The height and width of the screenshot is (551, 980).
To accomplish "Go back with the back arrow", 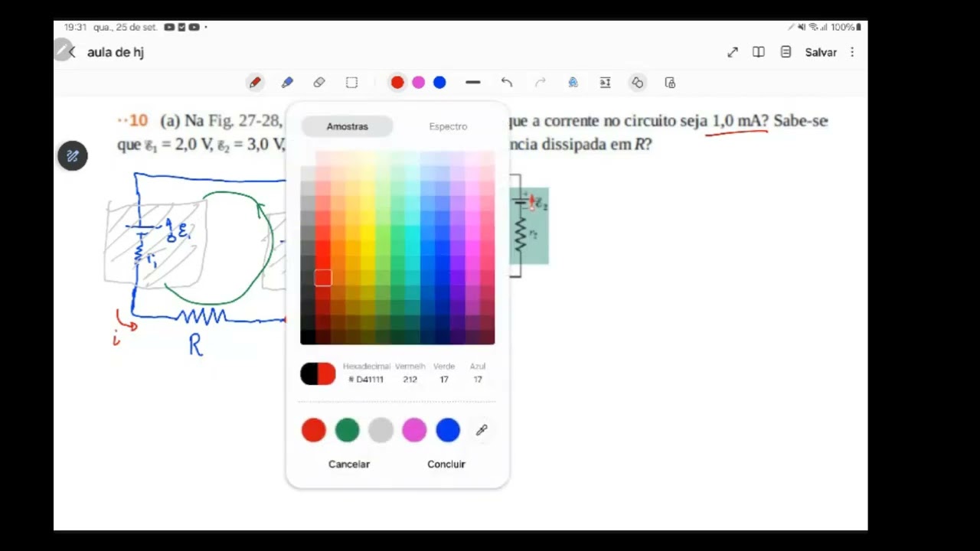I will [72, 52].
